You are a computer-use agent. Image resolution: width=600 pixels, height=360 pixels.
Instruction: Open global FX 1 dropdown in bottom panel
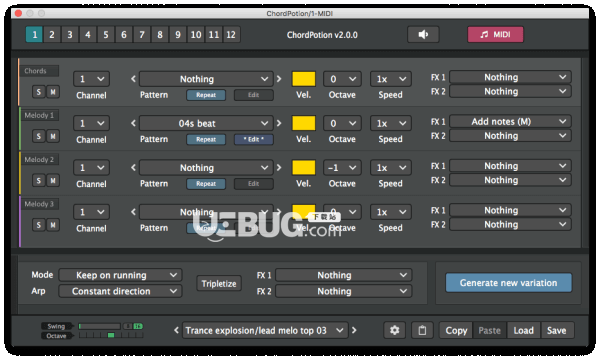(x=344, y=275)
